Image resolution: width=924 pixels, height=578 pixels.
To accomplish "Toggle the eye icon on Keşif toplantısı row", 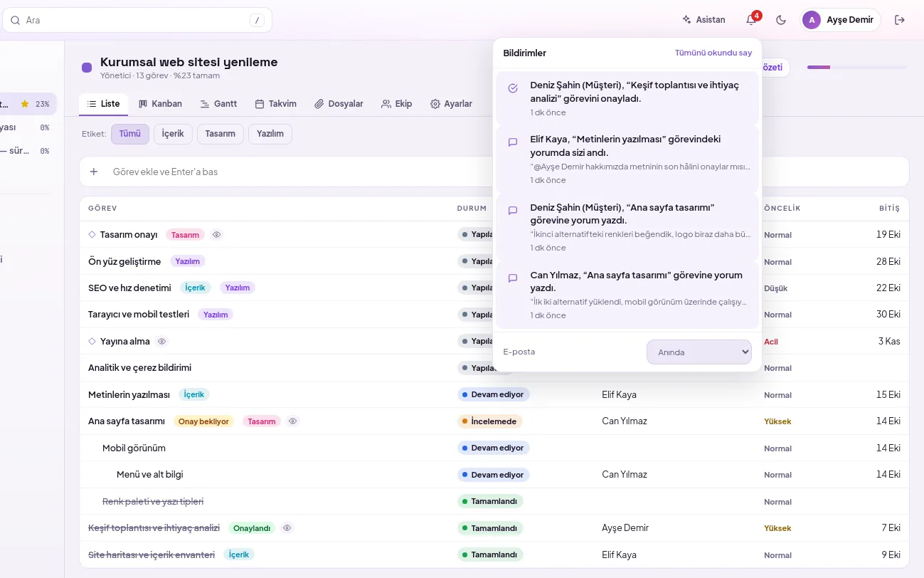I will click(287, 528).
